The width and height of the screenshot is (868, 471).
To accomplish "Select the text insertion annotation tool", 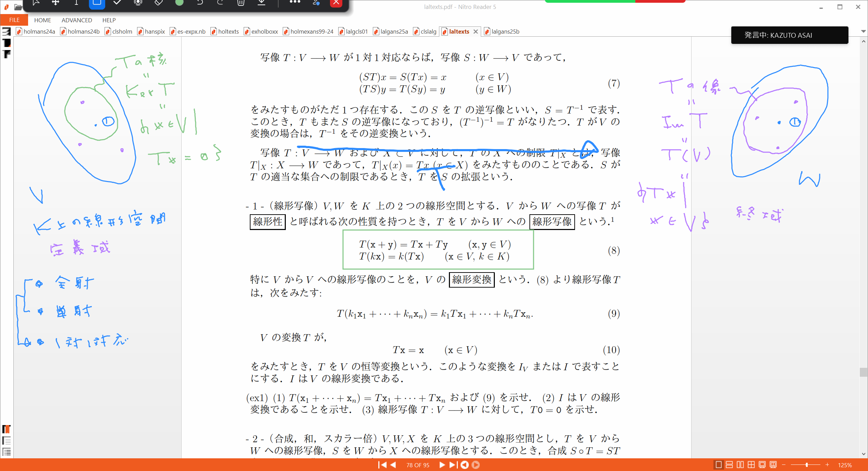I will point(76,3).
